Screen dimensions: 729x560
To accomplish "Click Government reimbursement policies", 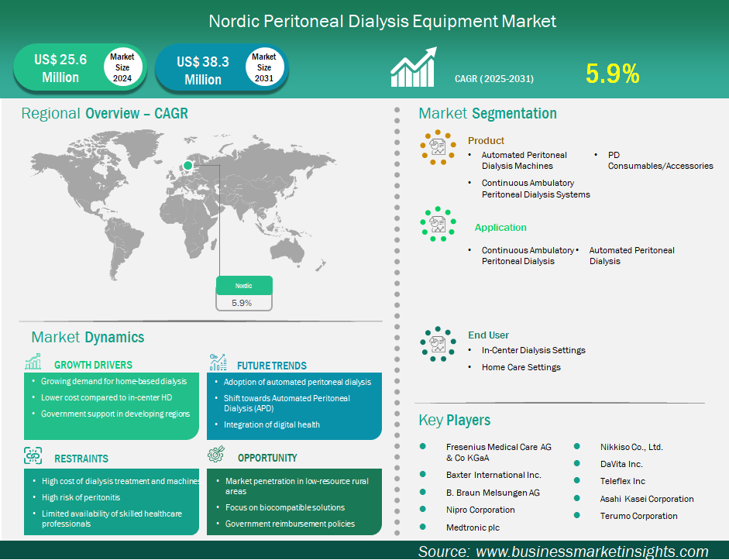I will coord(290,524).
